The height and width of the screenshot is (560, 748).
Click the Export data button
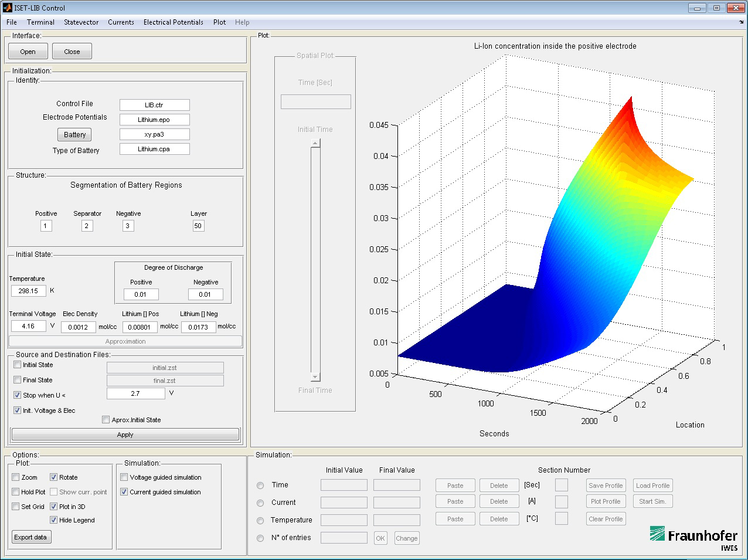30,537
